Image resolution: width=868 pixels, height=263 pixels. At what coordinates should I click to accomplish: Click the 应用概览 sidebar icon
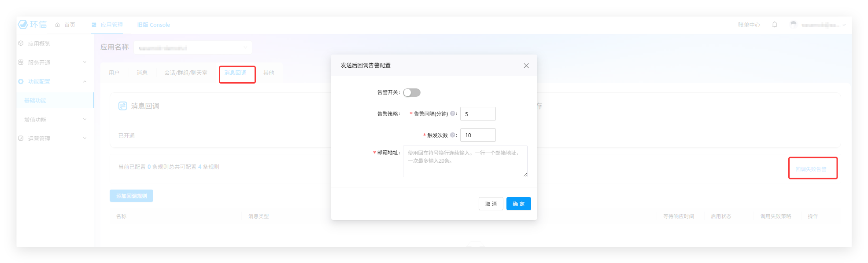pos(21,44)
